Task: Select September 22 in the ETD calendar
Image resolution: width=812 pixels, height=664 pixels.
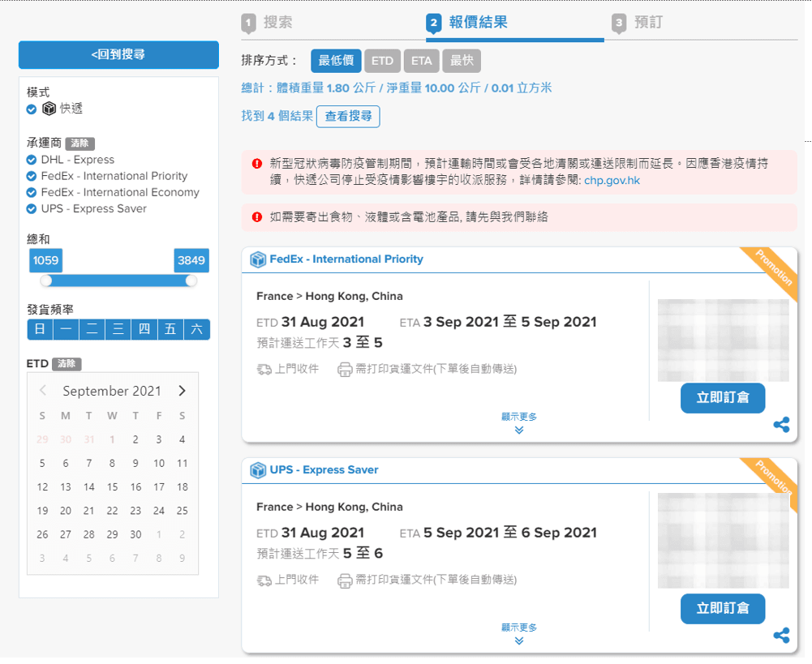Action: tap(113, 511)
